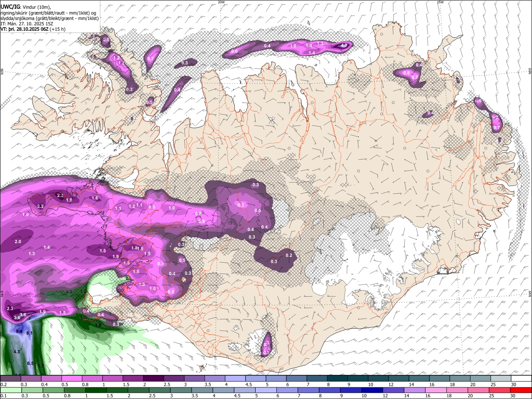Click the light periwinkle snow swatch labeled 4
Screen dimensions: 532x399
(x=234, y=379)
